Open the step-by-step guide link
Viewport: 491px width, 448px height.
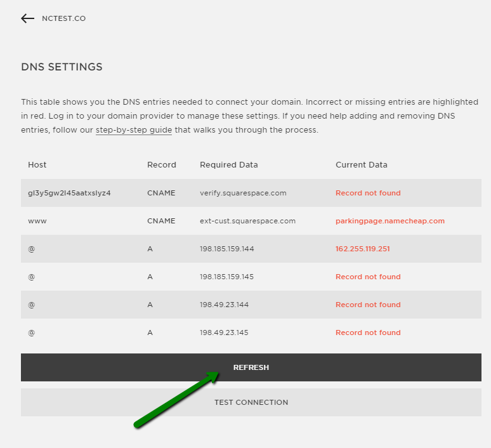point(134,129)
